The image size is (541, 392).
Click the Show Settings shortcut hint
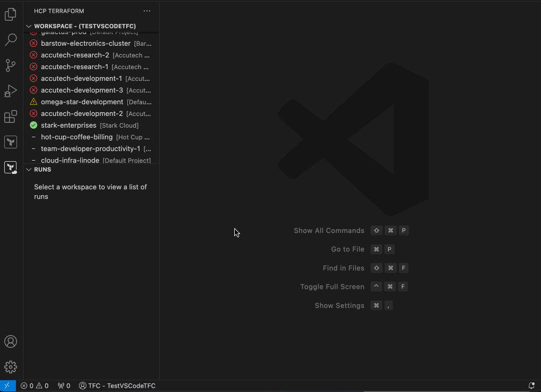click(354, 305)
